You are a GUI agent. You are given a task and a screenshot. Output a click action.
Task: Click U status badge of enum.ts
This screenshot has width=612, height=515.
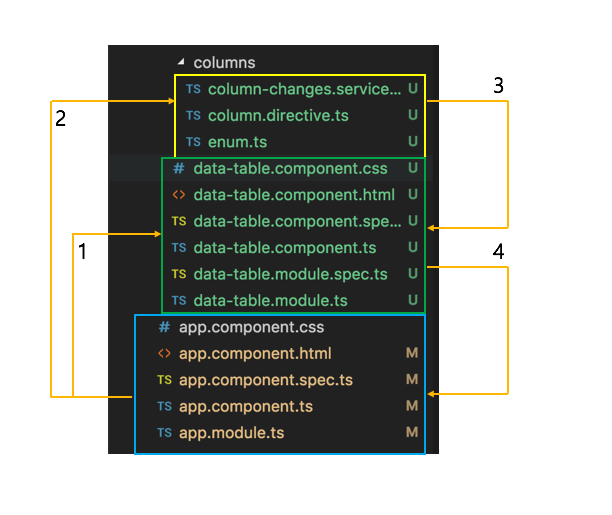coord(413,141)
